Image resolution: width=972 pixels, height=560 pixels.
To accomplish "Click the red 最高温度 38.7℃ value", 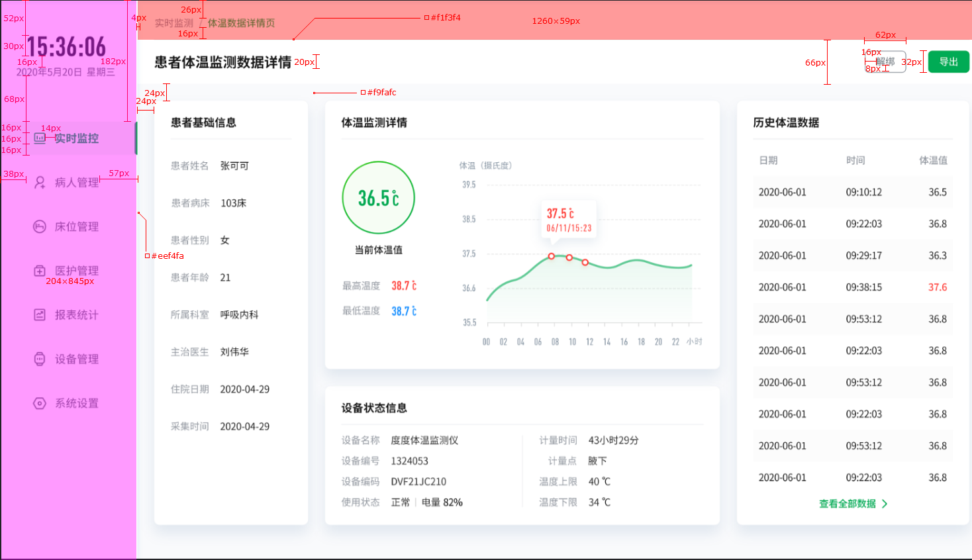I will (x=404, y=286).
